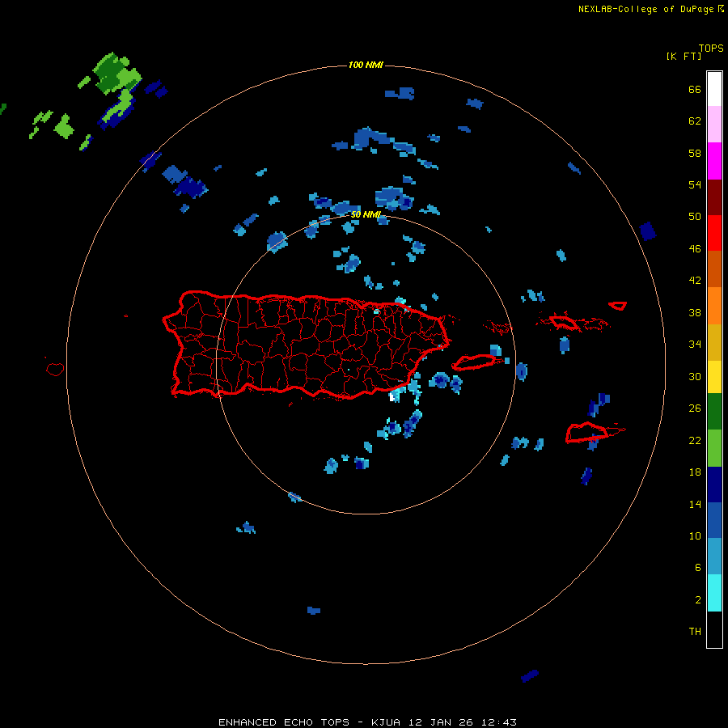Screen dimensions: 728x728
Task: Click the 100 NMI range ring label
Action: [366, 65]
